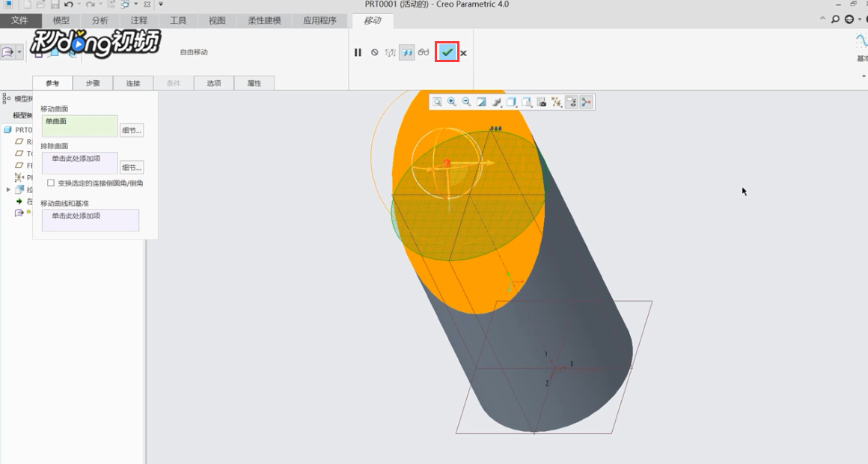
Task: Switch to the 分析 ribbon tab
Action: (100, 20)
